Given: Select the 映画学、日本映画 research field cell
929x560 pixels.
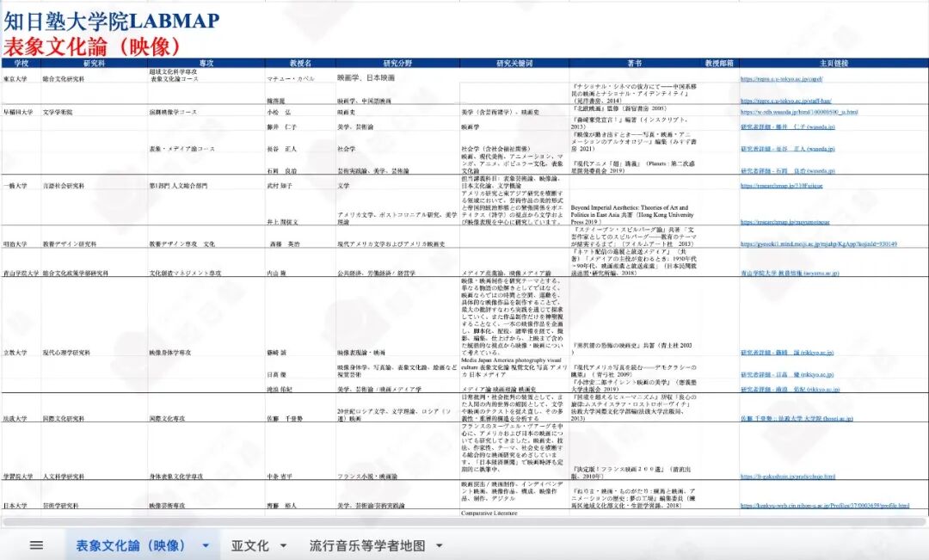Looking at the screenshot, I should coord(366,78).
